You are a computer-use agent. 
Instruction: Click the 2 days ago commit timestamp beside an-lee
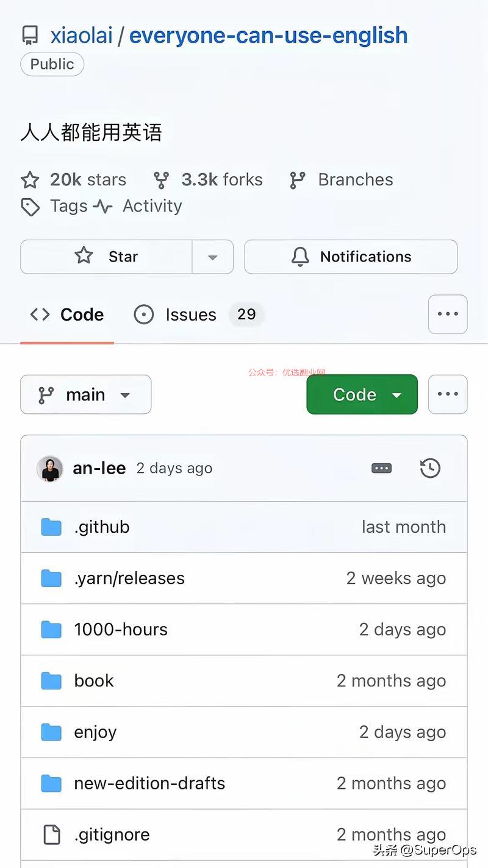pyautogui.click(x=174, y=468)
